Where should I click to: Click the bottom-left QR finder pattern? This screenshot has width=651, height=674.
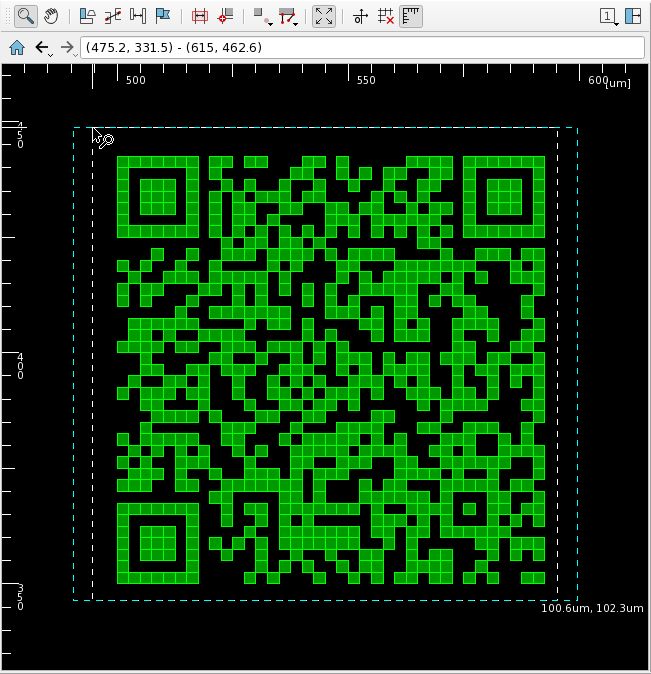(158, 543)
